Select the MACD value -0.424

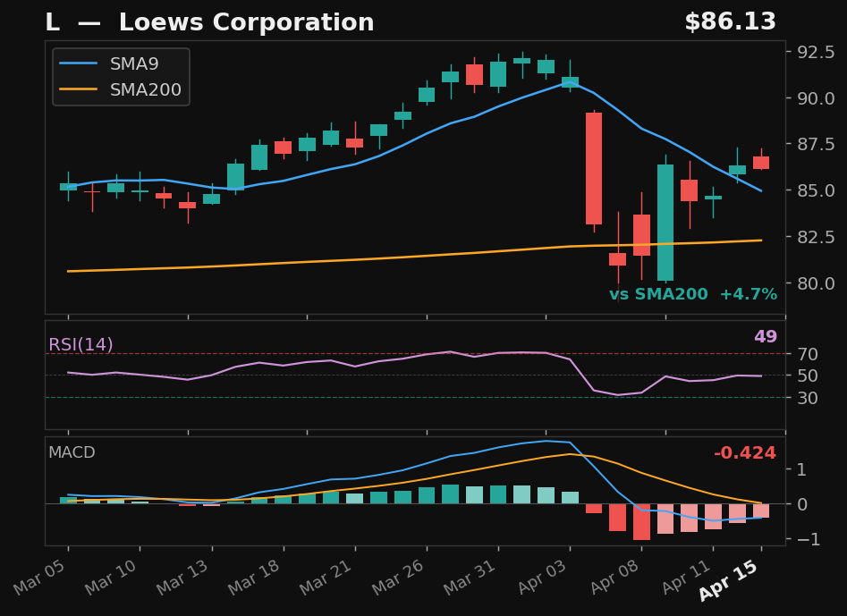pos(745,453)
